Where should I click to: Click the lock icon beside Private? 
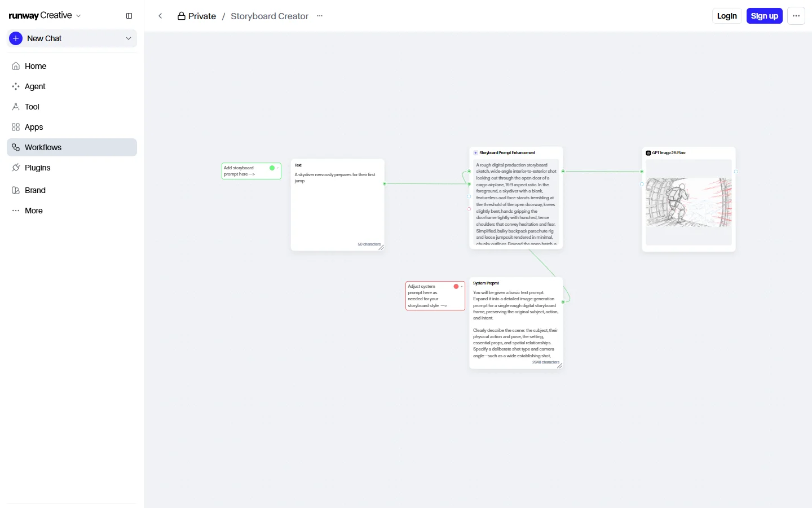point(182,16)
